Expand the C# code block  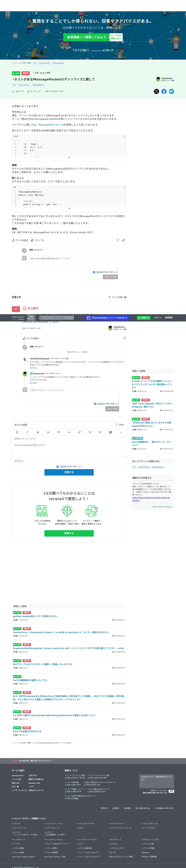pos(69,208)
